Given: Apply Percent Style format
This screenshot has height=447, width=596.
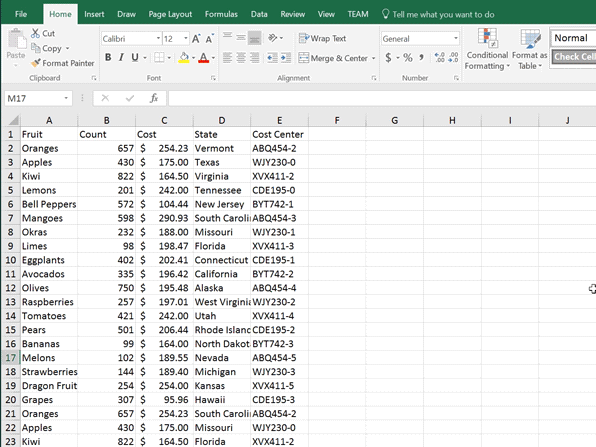Looking at the screenshot, I should pyautogui.click(x=408, y=58).
